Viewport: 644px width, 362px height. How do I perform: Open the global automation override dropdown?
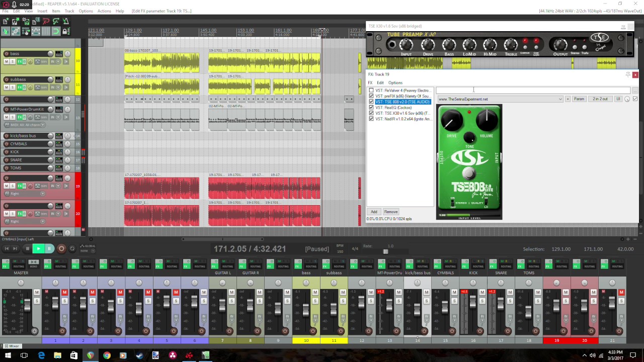pyautogui.click(x=88, y=248)
